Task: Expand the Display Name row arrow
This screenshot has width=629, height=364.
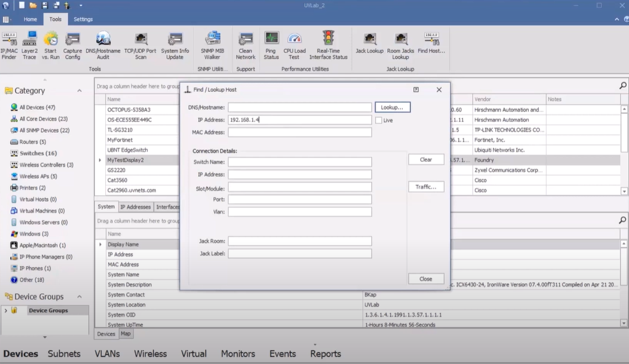Action: [101, 244]
